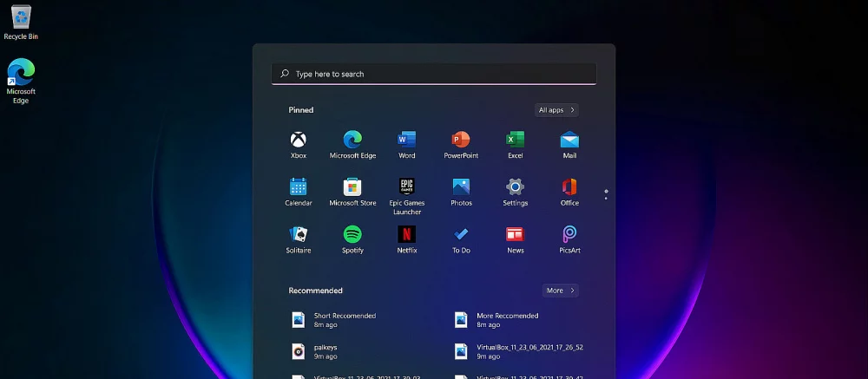The image size is (868, 379).
Task: Open Excel in the Start menu
Action: coord(516,146)
